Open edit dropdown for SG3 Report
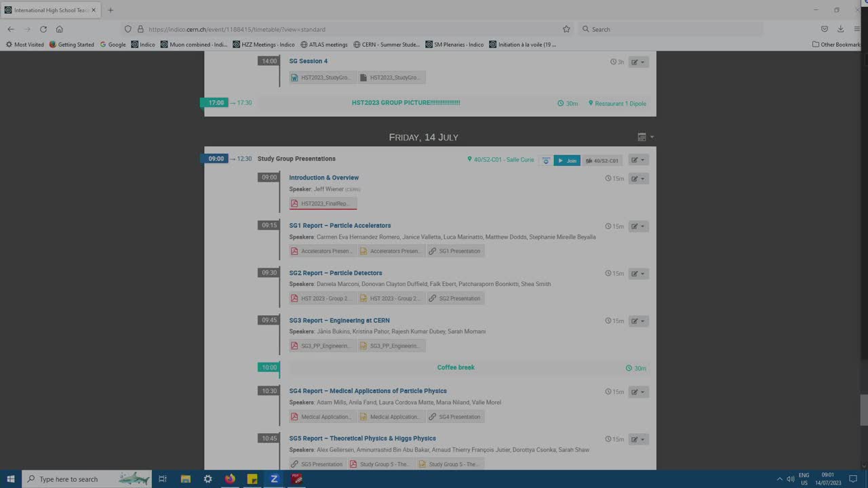 coord(638,321)
